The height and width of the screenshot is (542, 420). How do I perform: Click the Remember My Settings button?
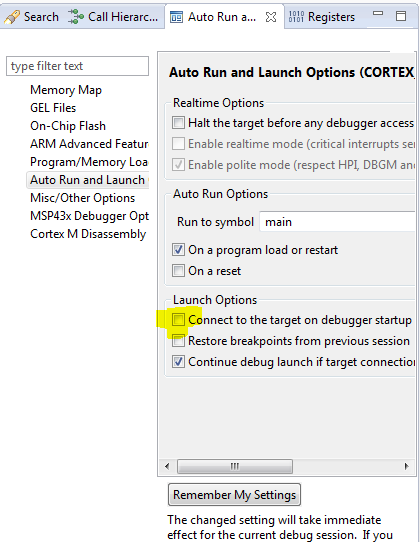[234, 495]
